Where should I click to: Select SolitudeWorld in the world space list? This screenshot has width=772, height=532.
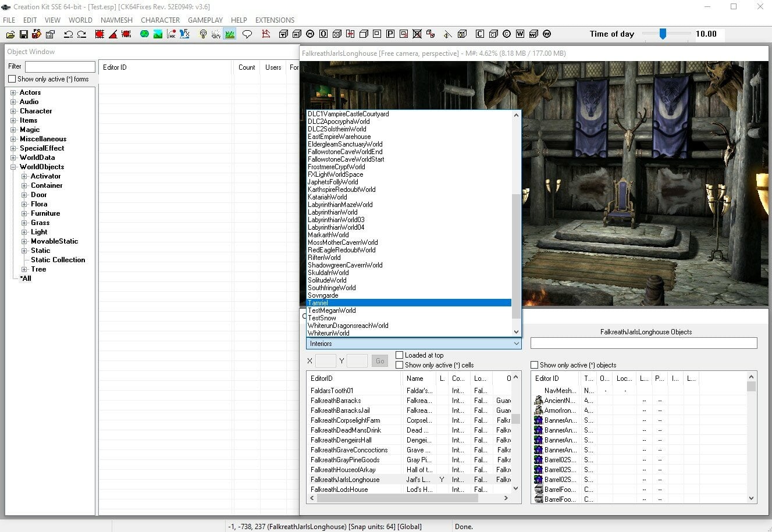[x=409, y=280]
